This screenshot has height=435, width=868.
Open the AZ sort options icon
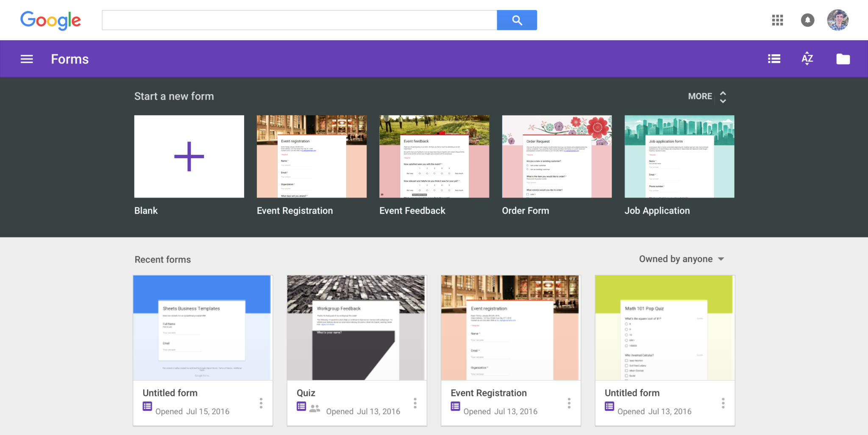(807, 59)
